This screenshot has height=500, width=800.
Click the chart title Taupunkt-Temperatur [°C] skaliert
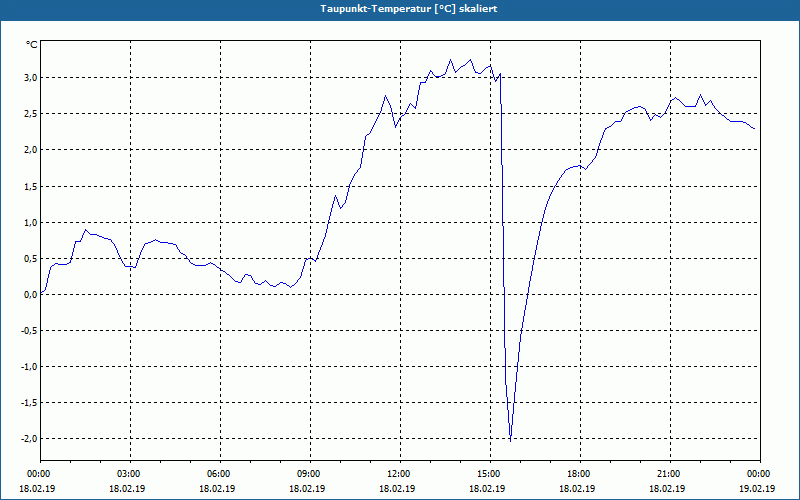pyautogui.click(x=409, y=9)
